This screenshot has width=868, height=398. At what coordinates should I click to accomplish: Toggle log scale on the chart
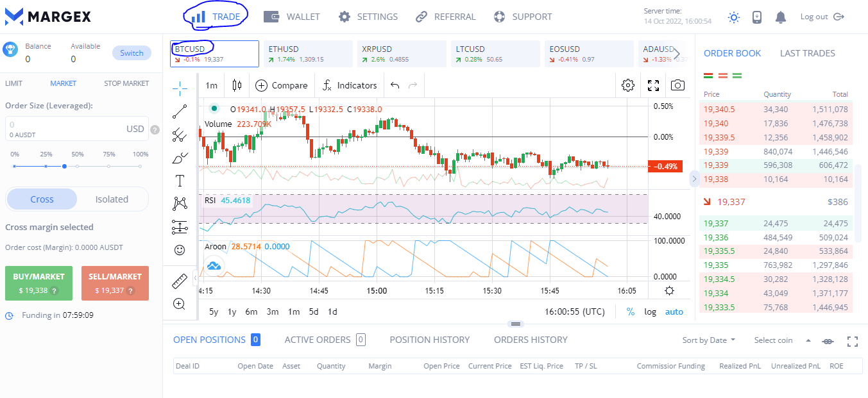coord(651,311)
